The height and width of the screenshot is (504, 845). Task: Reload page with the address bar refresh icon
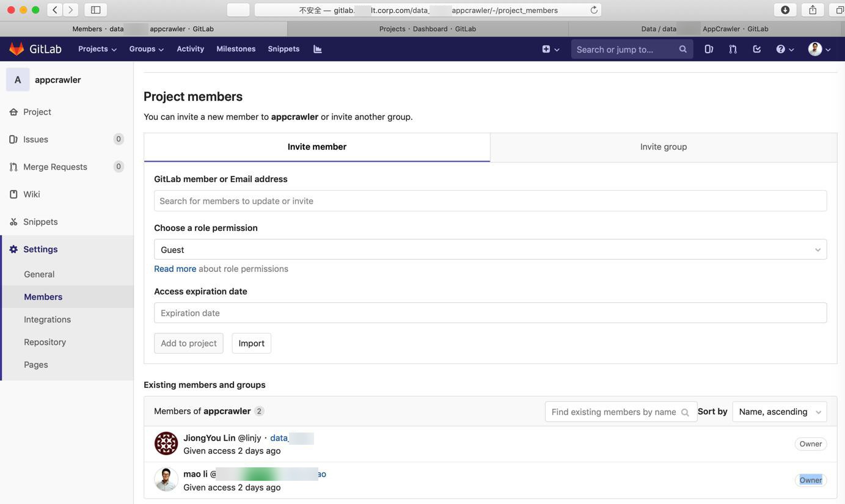(x=594, y=10)
